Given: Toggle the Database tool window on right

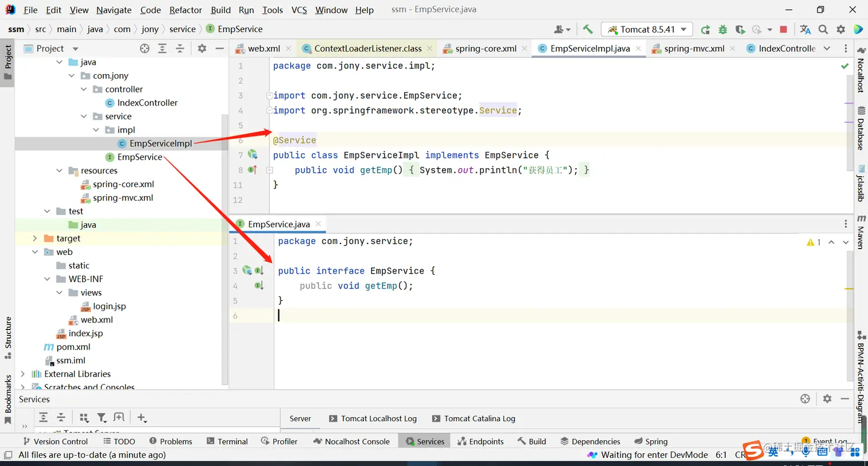Looking at the screenshot, I should 861,128.
